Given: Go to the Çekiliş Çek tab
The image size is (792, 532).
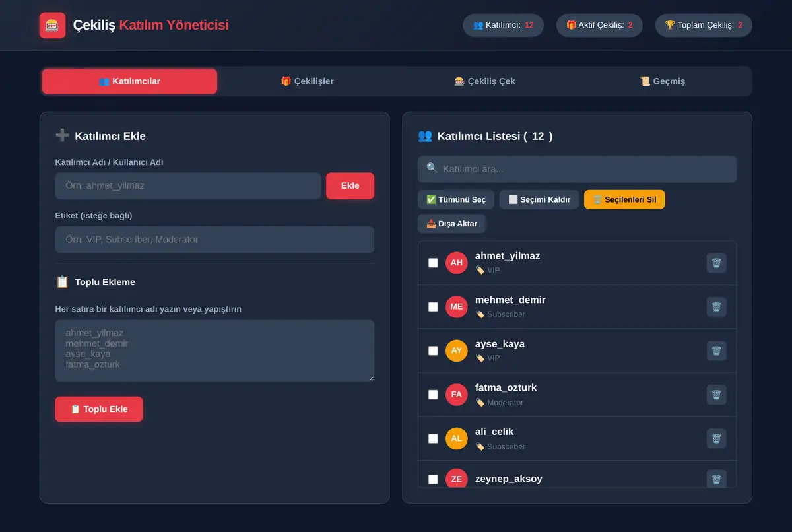Looking at the screenshot, I should tap(484, 81).
